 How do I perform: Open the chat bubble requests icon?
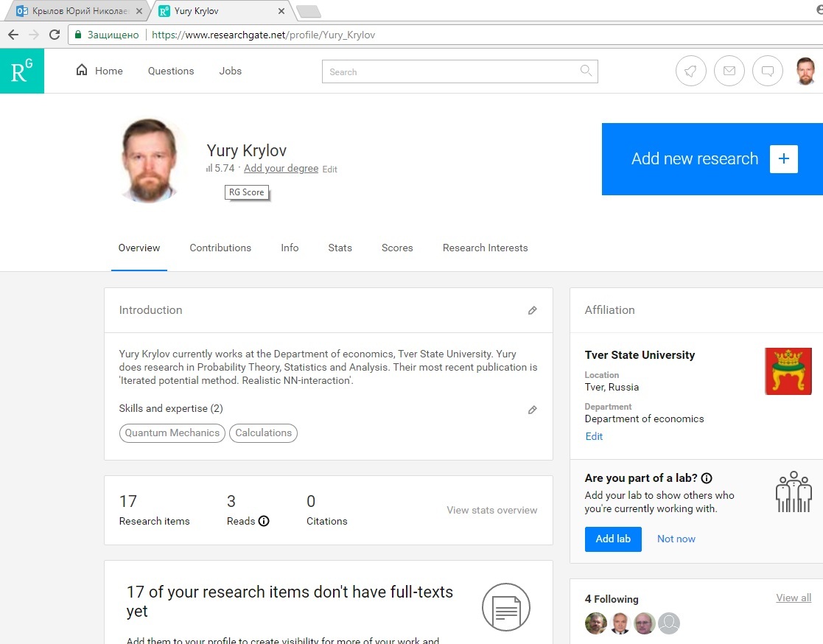[x=767, y=71]
